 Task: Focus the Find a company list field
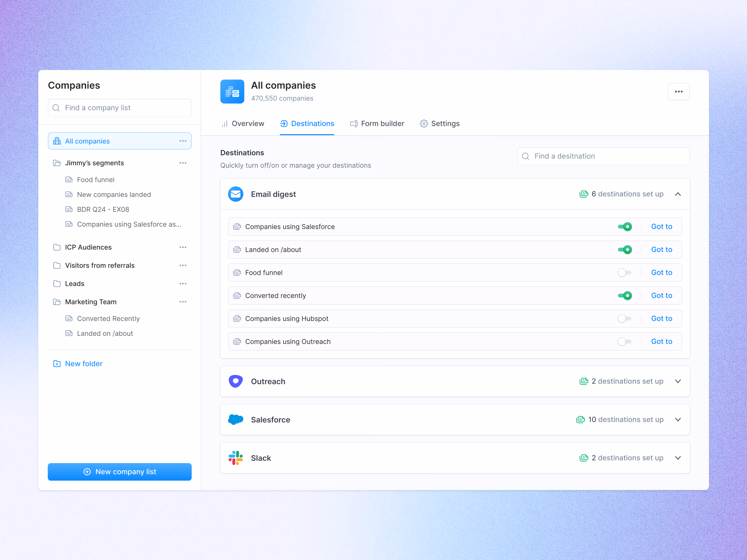[120, 108]
